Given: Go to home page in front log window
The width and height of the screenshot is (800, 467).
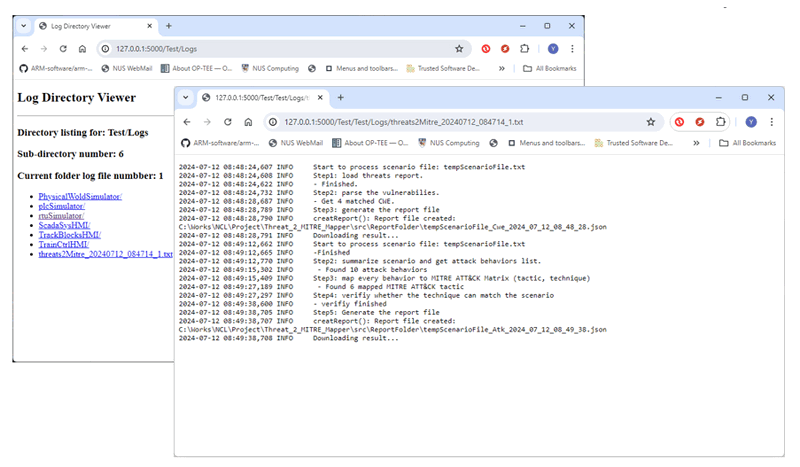Looking at the screenshot, I should click(248, 122).
